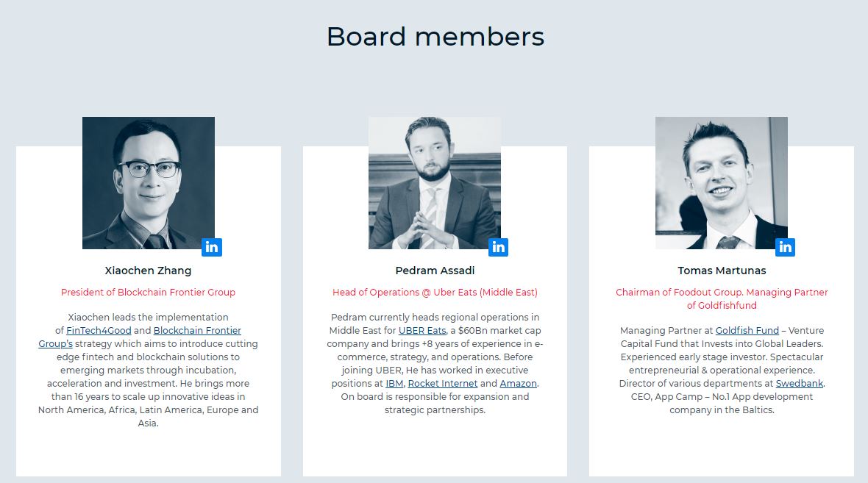Click the IBM link
This screenshot has height=483, width=868.
tap(394, 384)
